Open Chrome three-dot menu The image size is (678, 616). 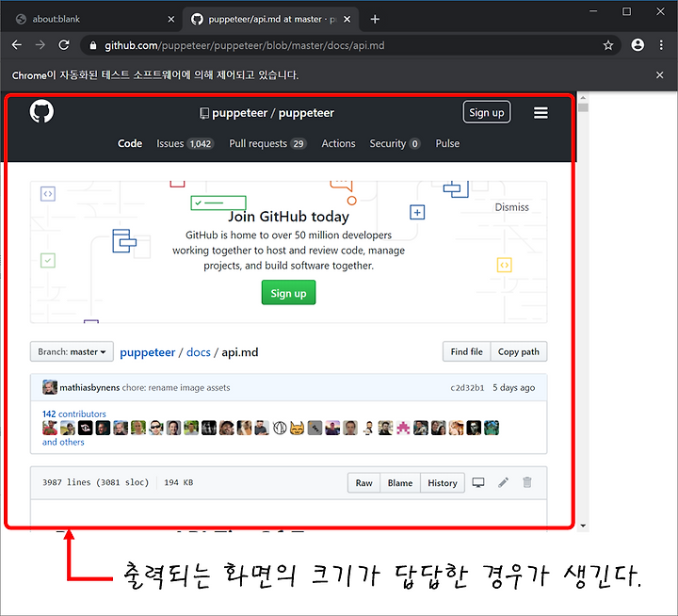coord(661,45)
